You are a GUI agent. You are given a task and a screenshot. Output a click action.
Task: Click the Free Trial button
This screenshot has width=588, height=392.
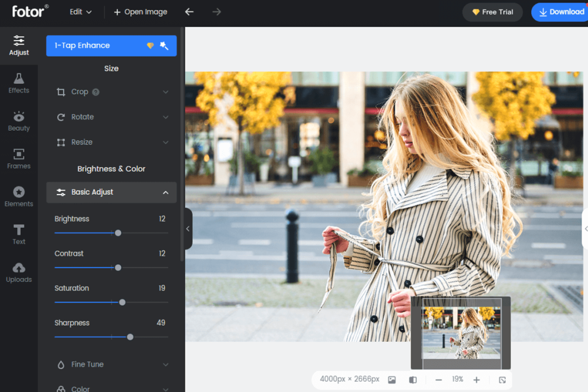tap(492, 11)
